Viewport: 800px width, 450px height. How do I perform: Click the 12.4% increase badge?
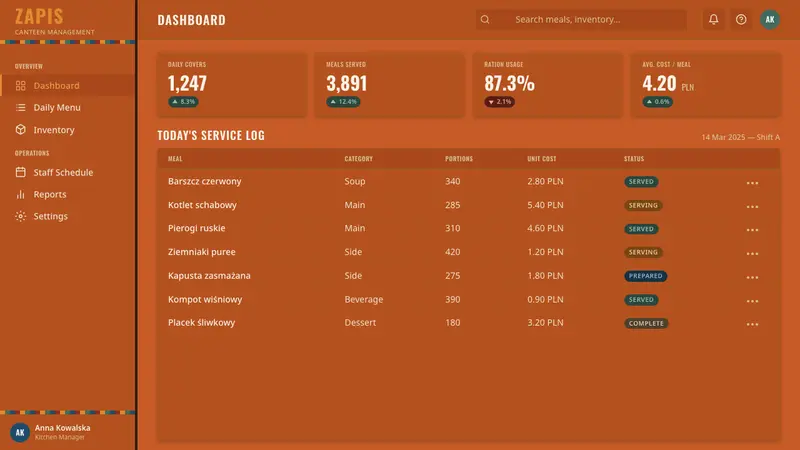click(343, 102)
